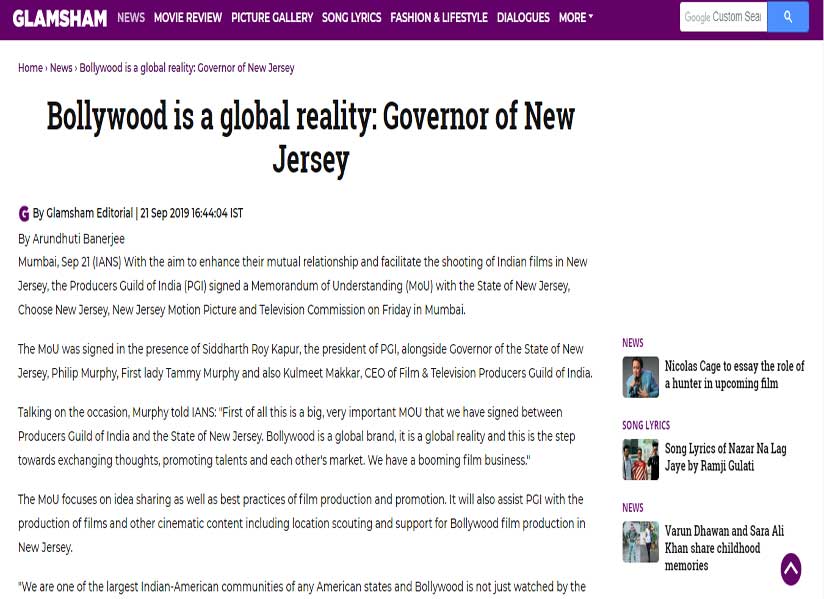Click the main article headline
Screen dimensions: 824x599
tap(311, 138)
